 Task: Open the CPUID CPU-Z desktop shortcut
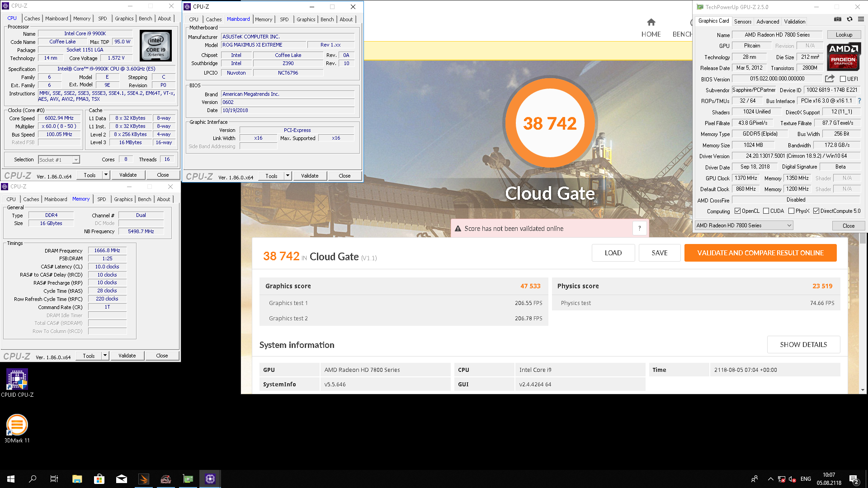(17, 383)
